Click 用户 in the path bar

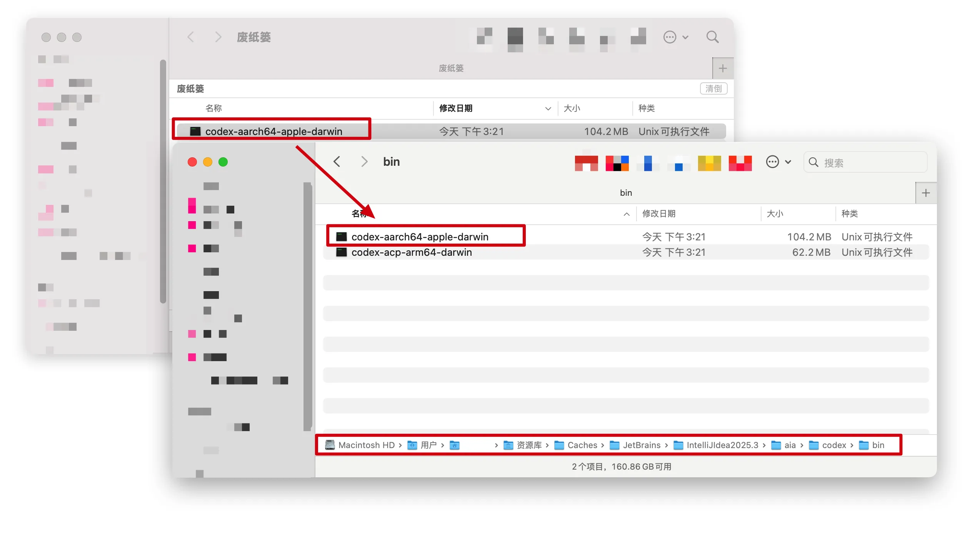(422, 445)
